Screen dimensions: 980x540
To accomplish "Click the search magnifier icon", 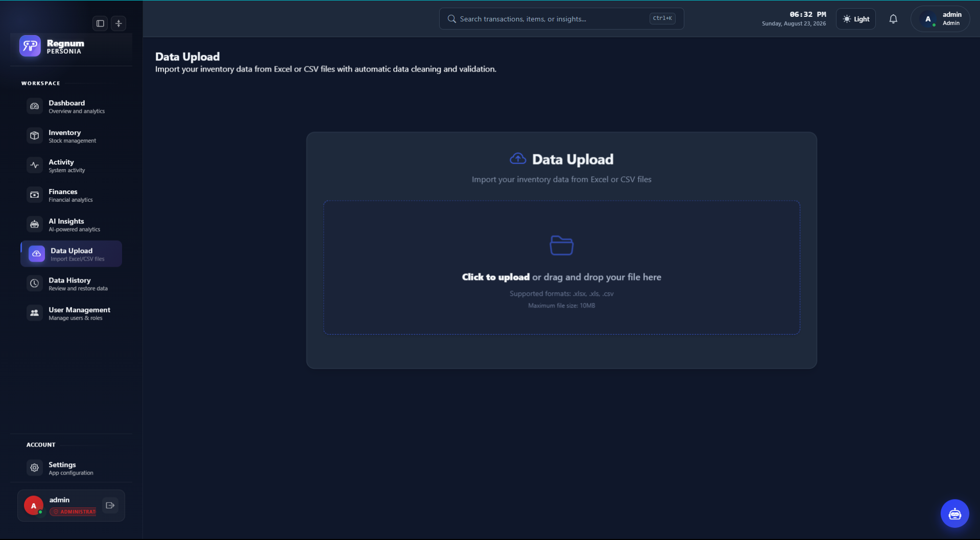I will pos(451,19).
